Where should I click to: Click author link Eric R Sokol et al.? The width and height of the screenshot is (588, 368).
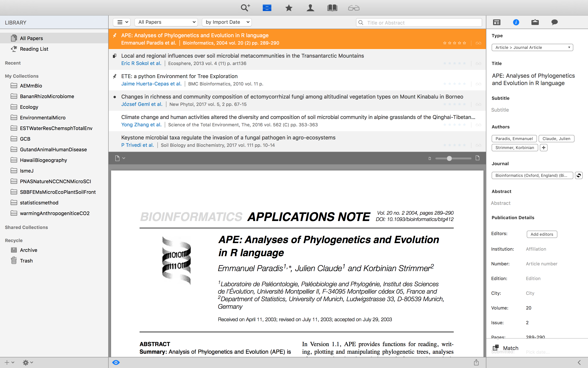(141, 63)
